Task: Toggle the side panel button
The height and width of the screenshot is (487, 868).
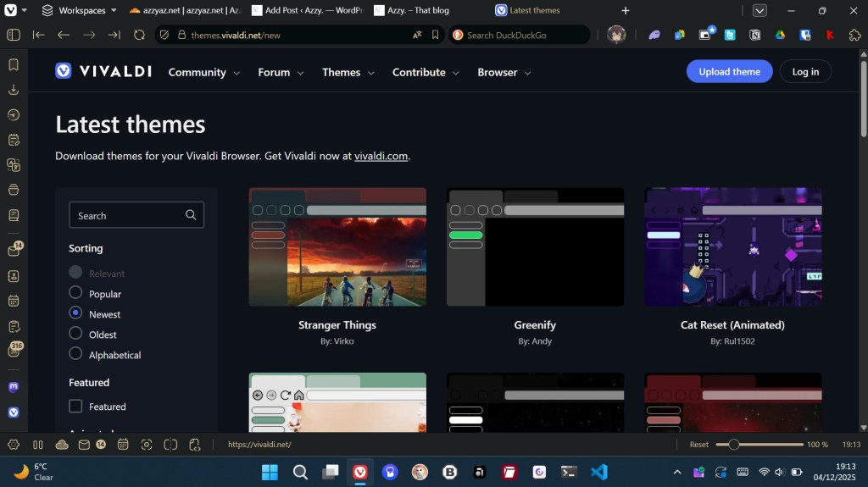Action: point(14,35)
